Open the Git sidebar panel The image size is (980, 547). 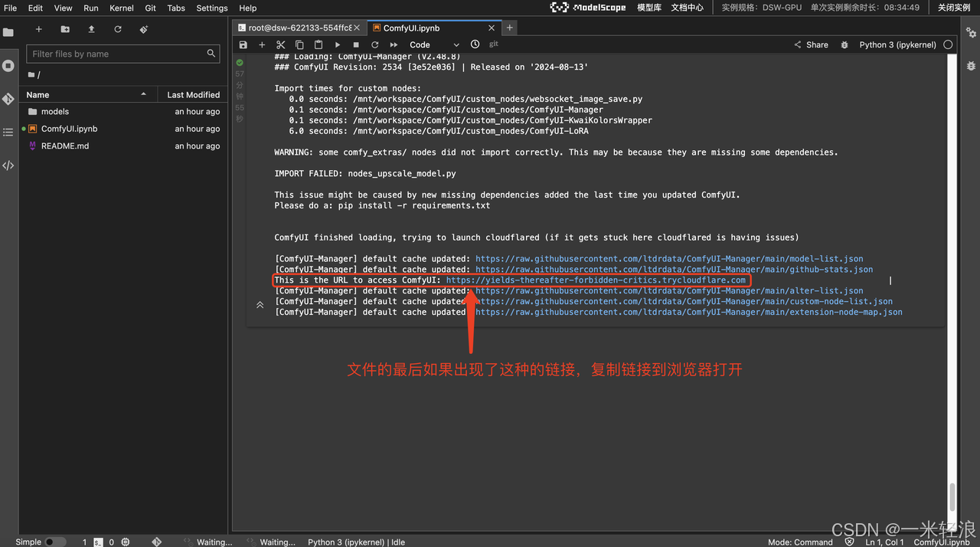8,98
